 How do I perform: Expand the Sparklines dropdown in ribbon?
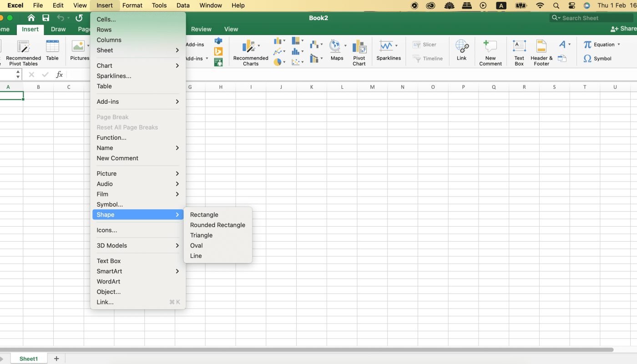396,45
